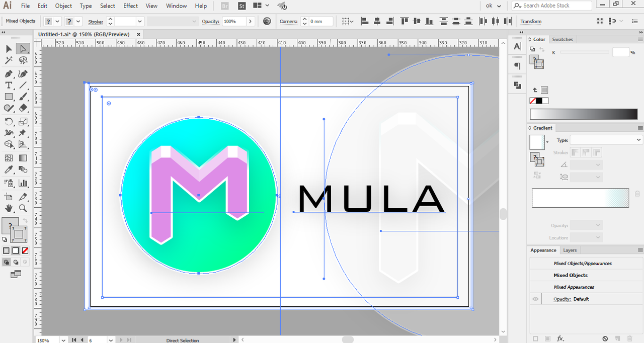Select the Rectangle tool

pyautogui.click(x=9, y=97)
